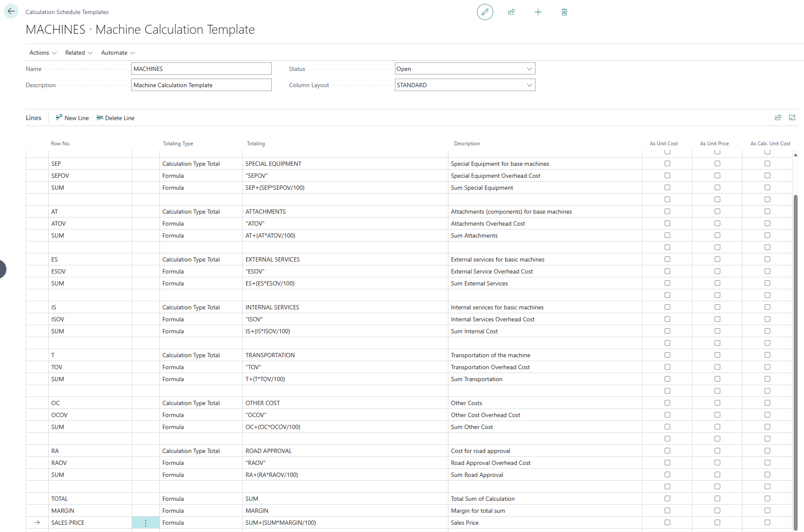Click the lines list vertical scrollbar
Viewport: 804px width, 532px height.
pyautogui.click(x=795, y=342)
